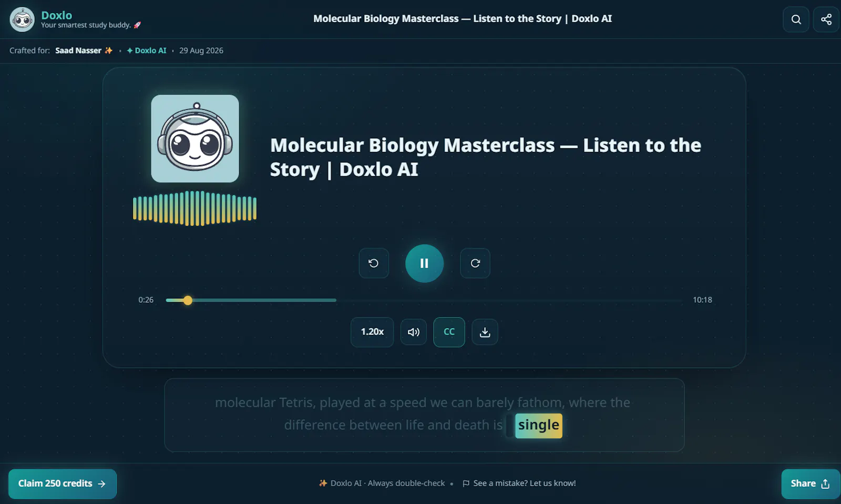Click the elapsed time 0:26
The width and height of the screenshot is (841, 504).
pyautogui.click(x=146, y=300)
